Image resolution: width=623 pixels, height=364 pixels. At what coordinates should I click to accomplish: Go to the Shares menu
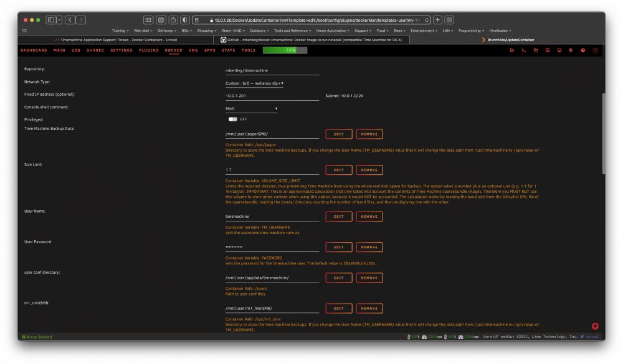95,50
